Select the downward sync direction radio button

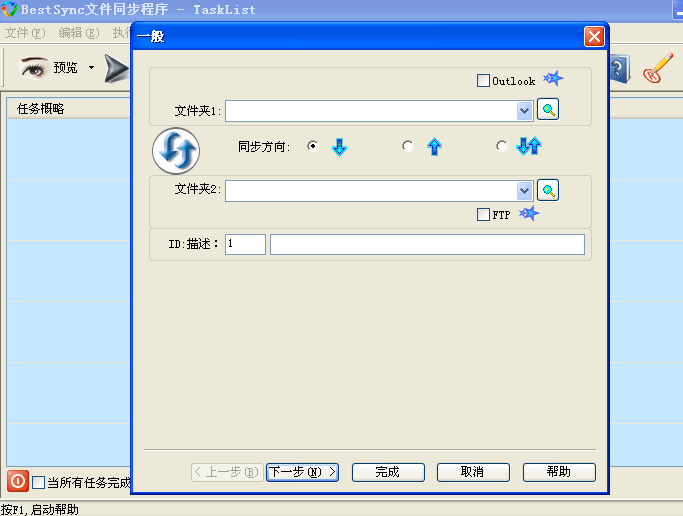coord(312,146)
